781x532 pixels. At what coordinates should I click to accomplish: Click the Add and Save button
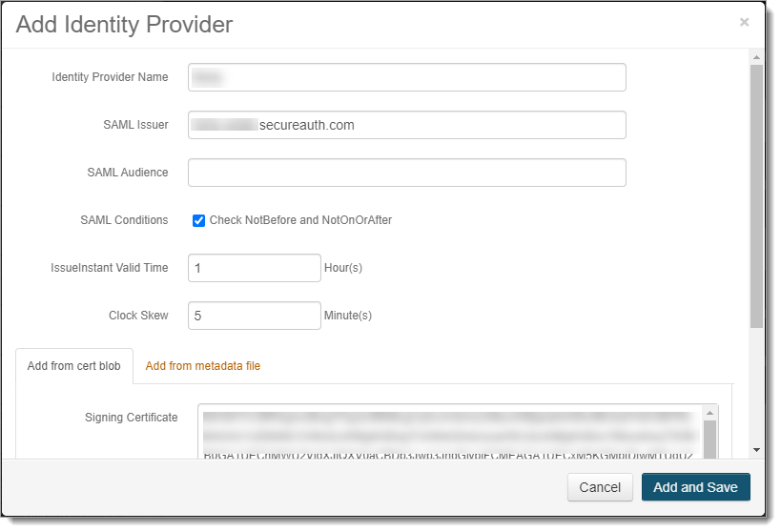[695, 487]
